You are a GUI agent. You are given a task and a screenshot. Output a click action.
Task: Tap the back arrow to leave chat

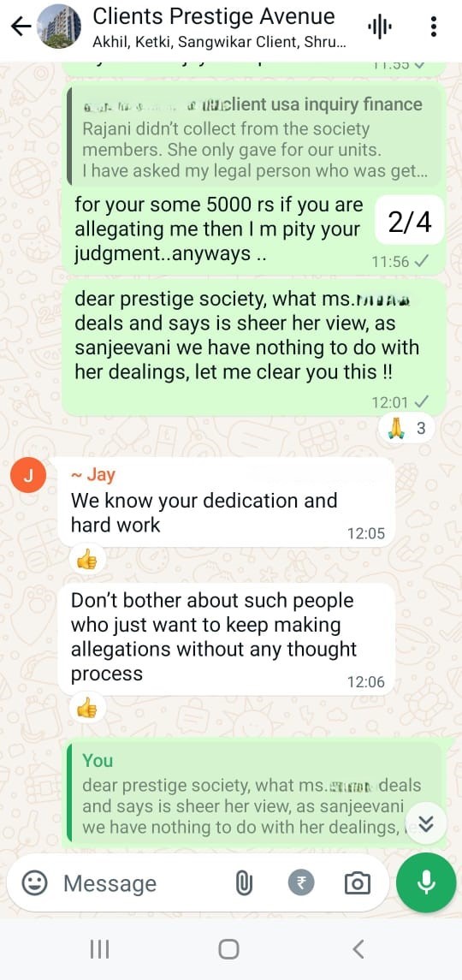21,27
